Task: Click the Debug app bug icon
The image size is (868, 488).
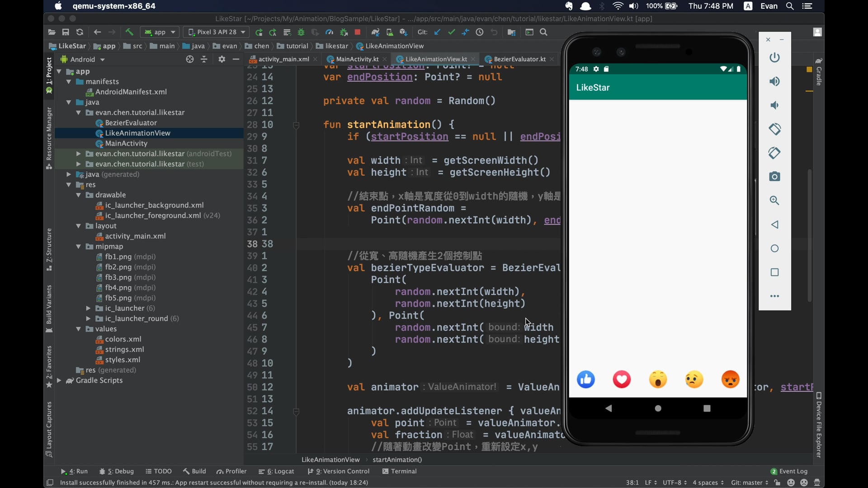Action: (x=301, y=32)
